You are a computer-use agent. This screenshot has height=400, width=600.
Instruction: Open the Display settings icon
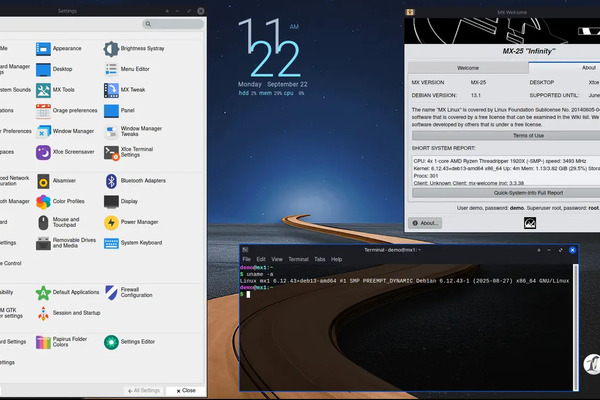[x=111, y=202]
